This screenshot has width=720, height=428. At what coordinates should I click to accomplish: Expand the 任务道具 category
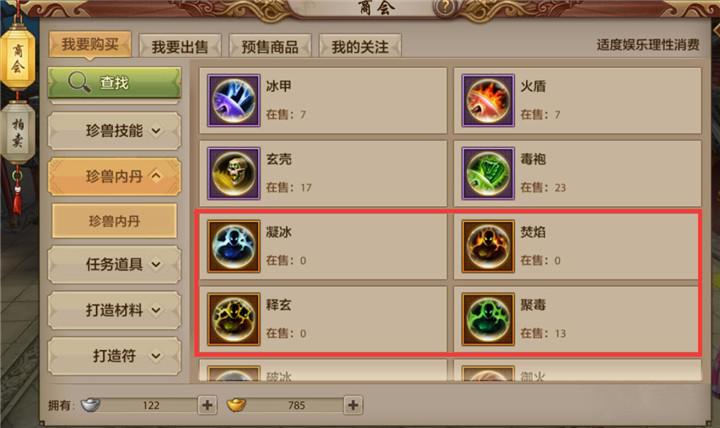pos(114,265)
